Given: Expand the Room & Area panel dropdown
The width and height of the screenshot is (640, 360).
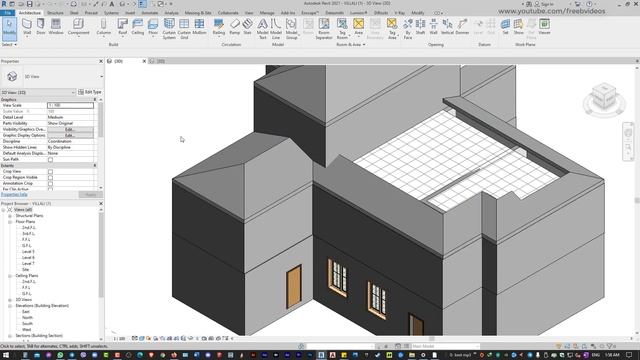Looking at the screenshot, I should 350,44.
